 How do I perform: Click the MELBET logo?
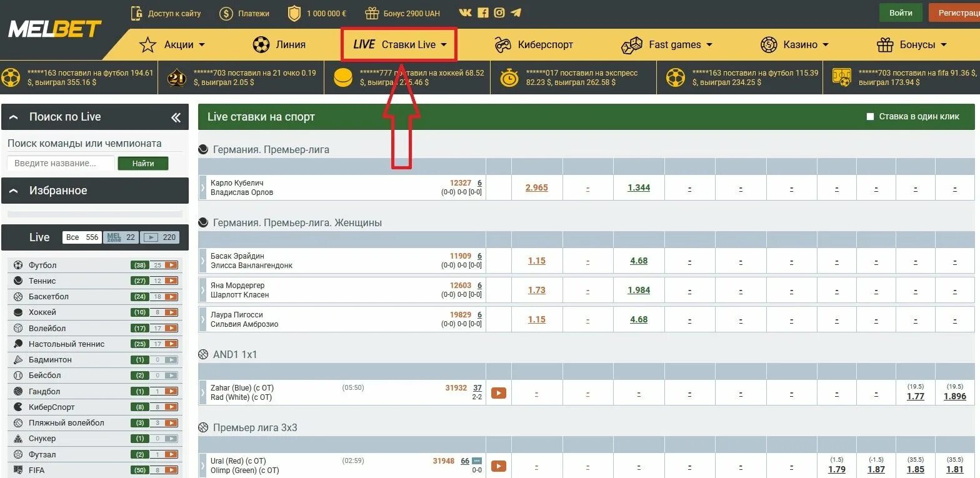click(x=54, y=29)
